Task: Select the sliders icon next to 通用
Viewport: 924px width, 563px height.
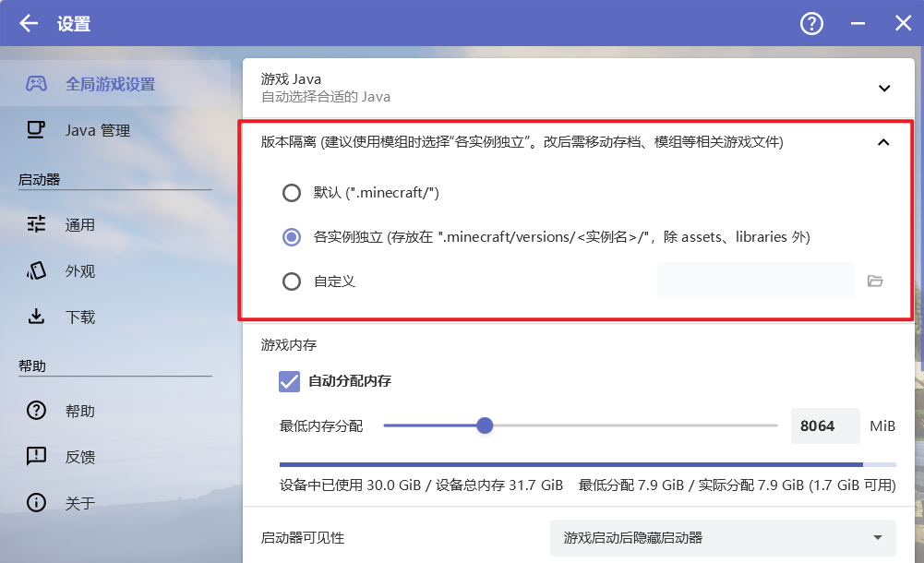Action: [35, 224]
